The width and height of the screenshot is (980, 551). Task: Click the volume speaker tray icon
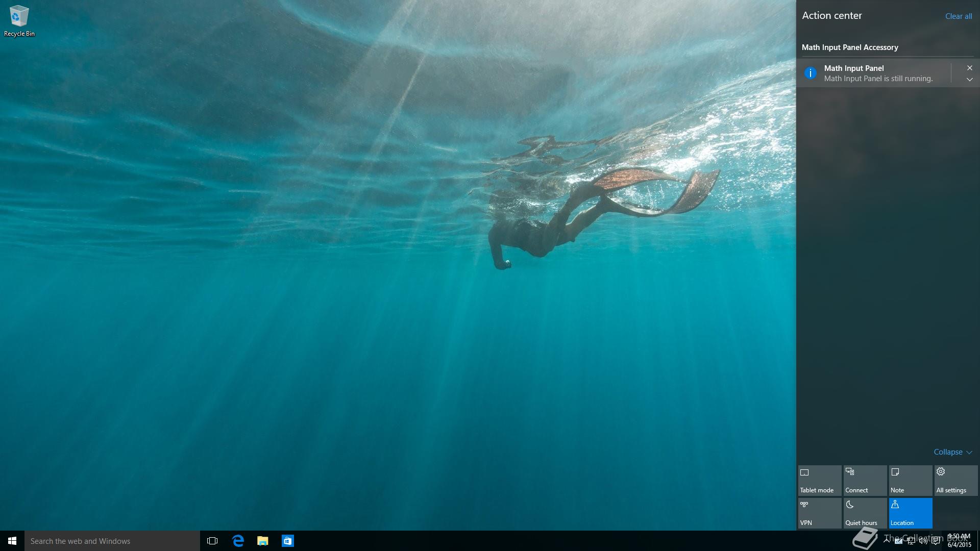[x=923, y=541]
